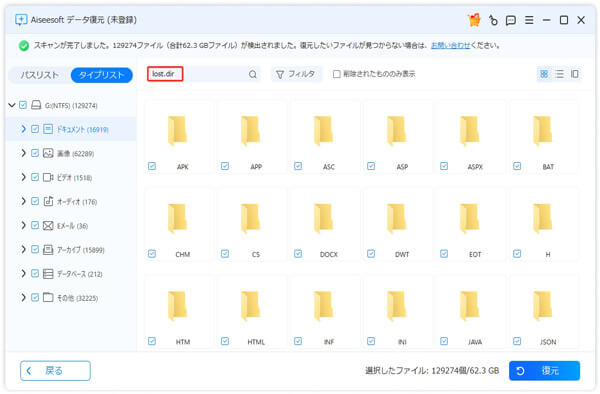Click the shopping cart purchase icon
The width and height of the screenshot is (600, 394).
click(474, 20)
